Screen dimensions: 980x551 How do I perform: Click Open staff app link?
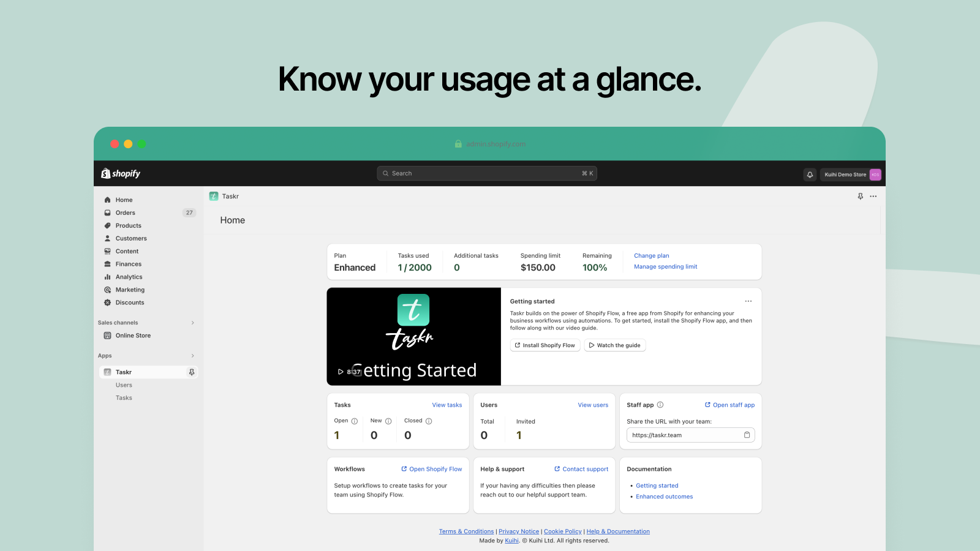(729, 405)
